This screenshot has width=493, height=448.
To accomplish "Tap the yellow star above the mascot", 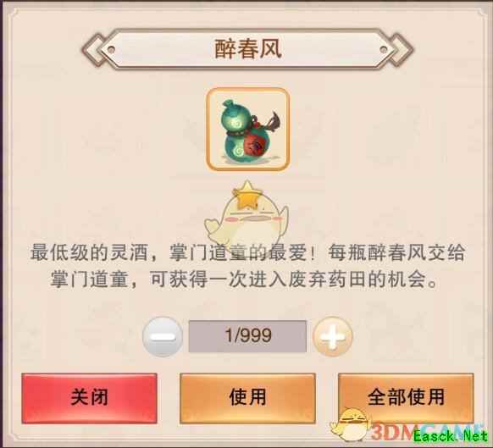I will point(247,196).
